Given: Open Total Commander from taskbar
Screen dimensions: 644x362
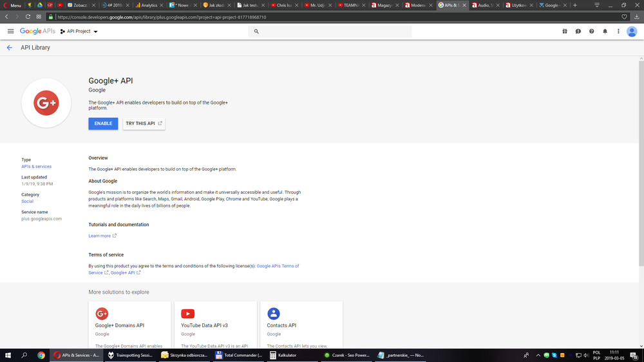Looking at the screenshot, I should [x=239, y=355].
